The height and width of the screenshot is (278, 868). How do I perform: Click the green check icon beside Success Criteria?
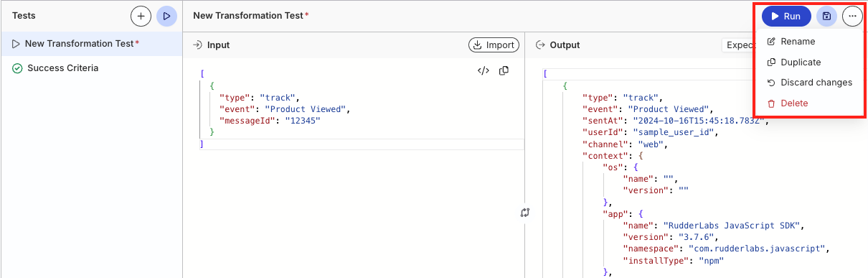[x=17, y=68]
